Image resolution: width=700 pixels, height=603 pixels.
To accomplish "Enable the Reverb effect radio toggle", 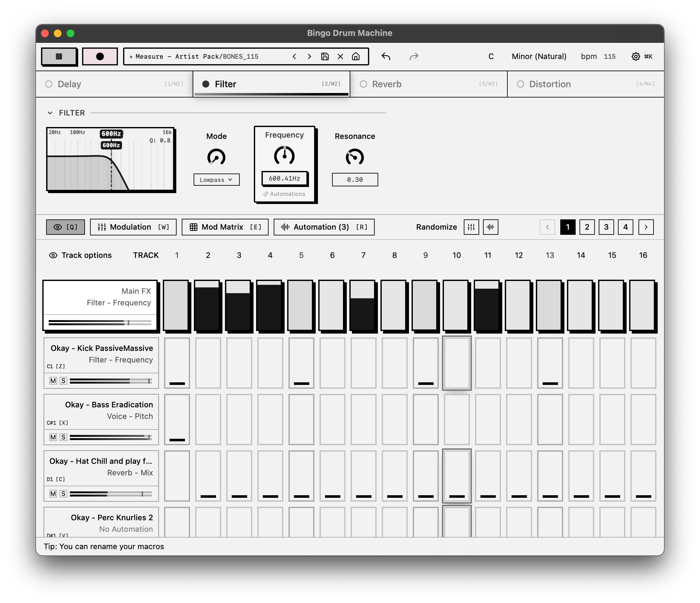I will 363,84.
